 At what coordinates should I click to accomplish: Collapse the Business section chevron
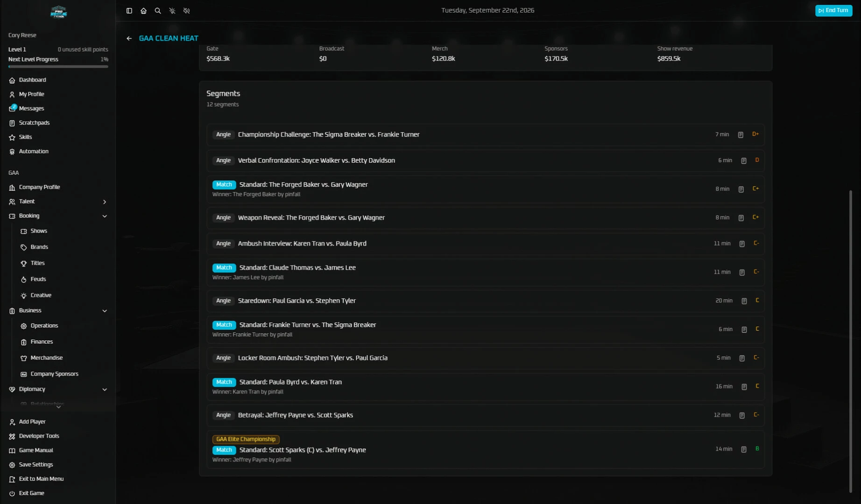105,311
